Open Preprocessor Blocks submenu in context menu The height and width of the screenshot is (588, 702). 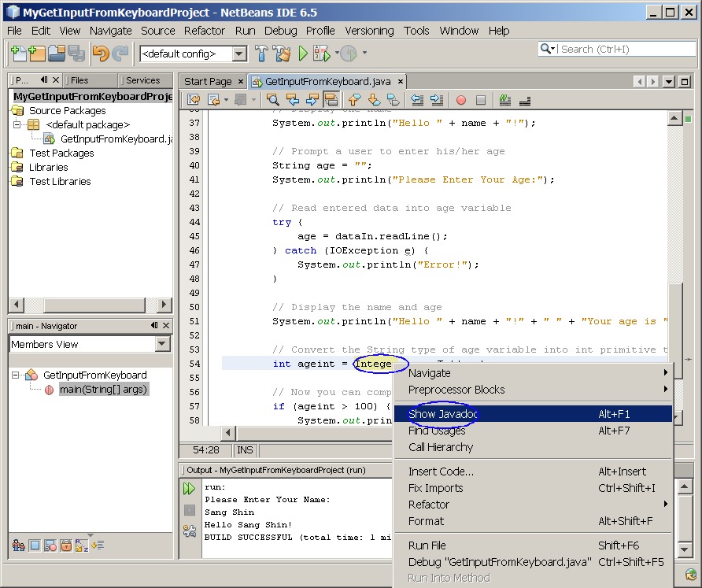click(534, 389)
